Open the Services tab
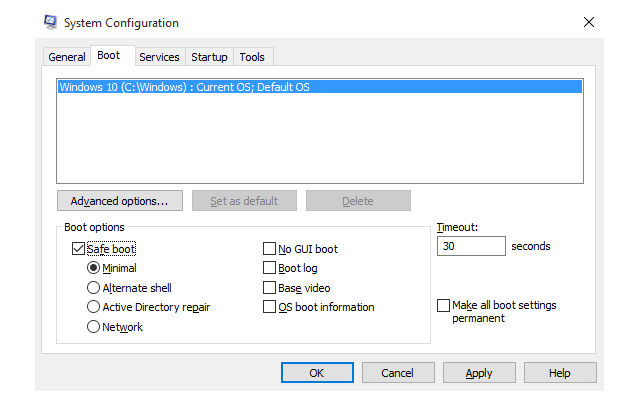Viewport: 640px width, 400px height. pos(159,57)
